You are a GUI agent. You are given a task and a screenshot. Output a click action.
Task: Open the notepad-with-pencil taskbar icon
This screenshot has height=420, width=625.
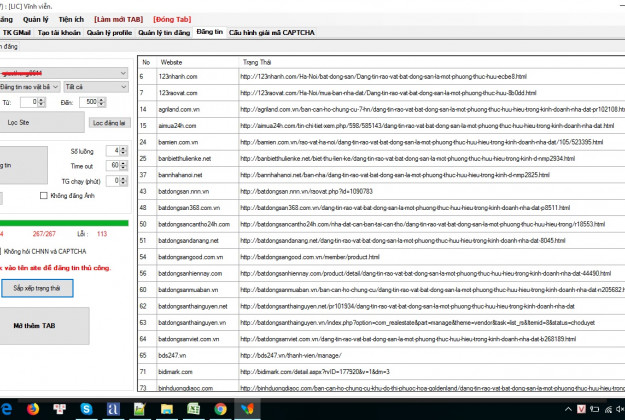[x=140, y=409]
